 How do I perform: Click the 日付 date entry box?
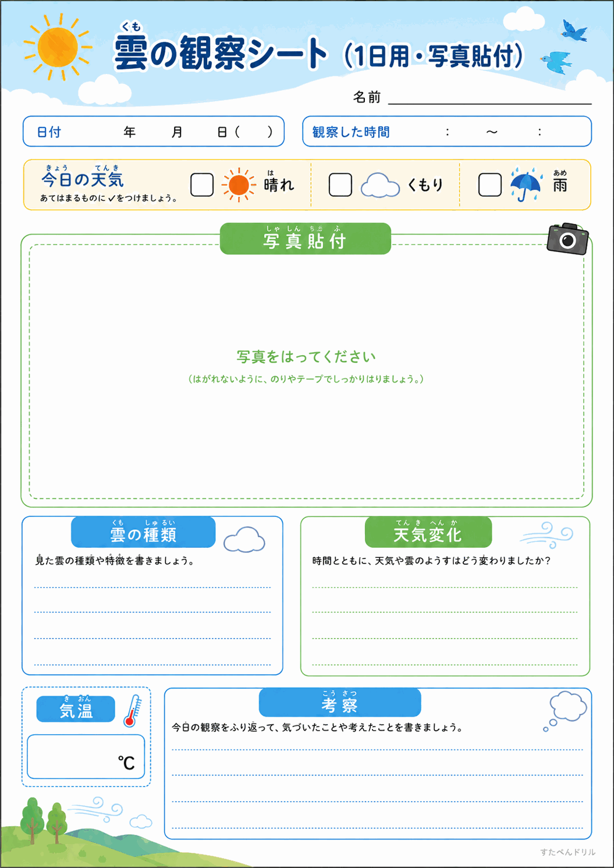(x=154, y=132)
